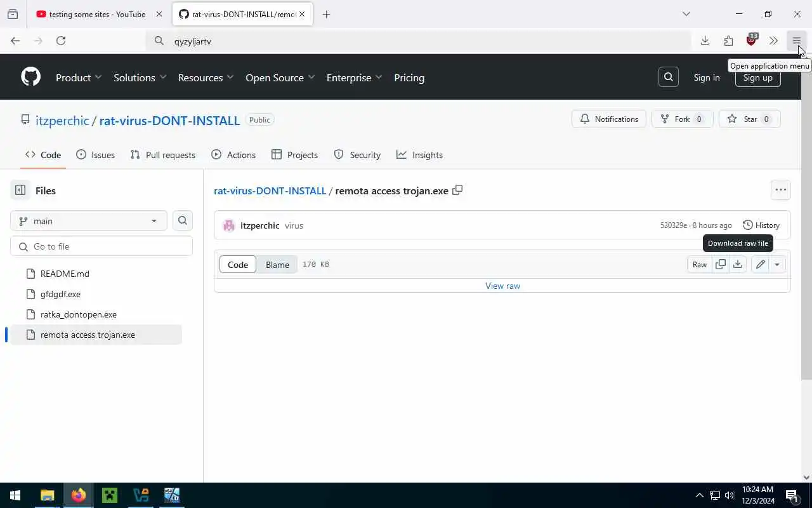
Task: Select the Code view toggle
Action: 238,265
